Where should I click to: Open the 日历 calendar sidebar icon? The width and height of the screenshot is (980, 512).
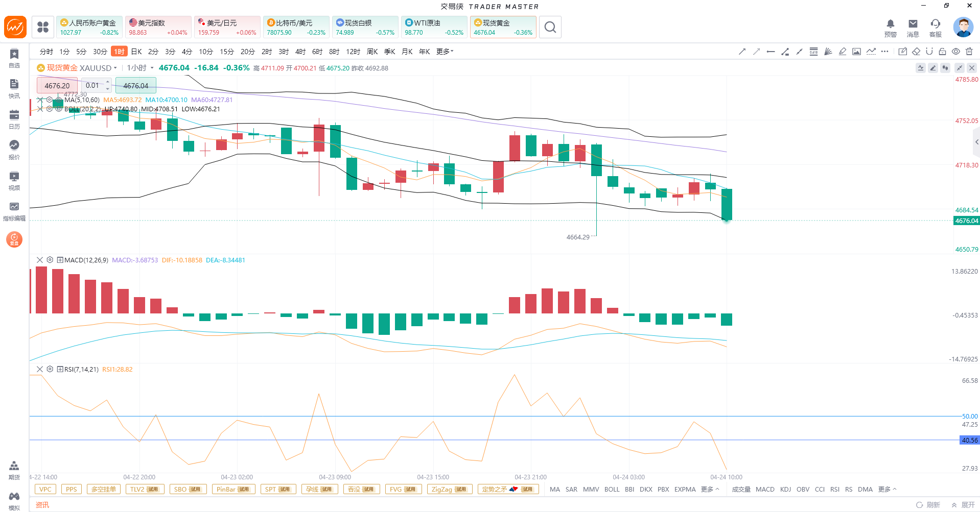pos(14,119)
